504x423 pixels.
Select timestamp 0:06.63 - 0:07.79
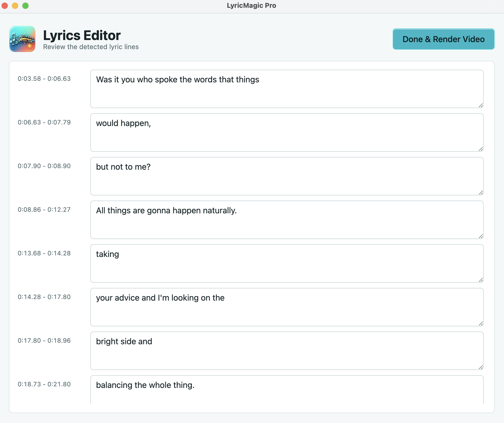pyautogui.click(x=44, y=122)
